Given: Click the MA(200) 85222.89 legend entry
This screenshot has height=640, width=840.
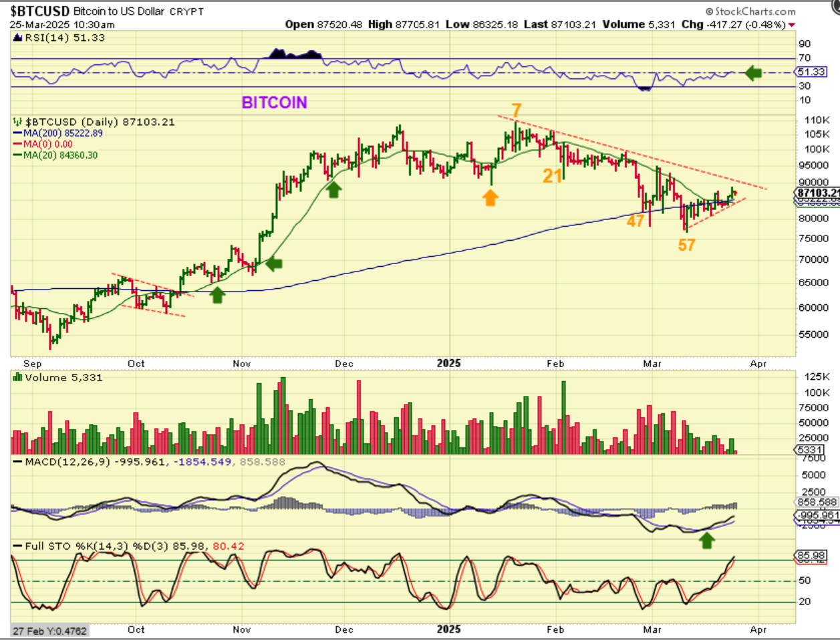Looking at the screenshot, I should coord(63,133).
